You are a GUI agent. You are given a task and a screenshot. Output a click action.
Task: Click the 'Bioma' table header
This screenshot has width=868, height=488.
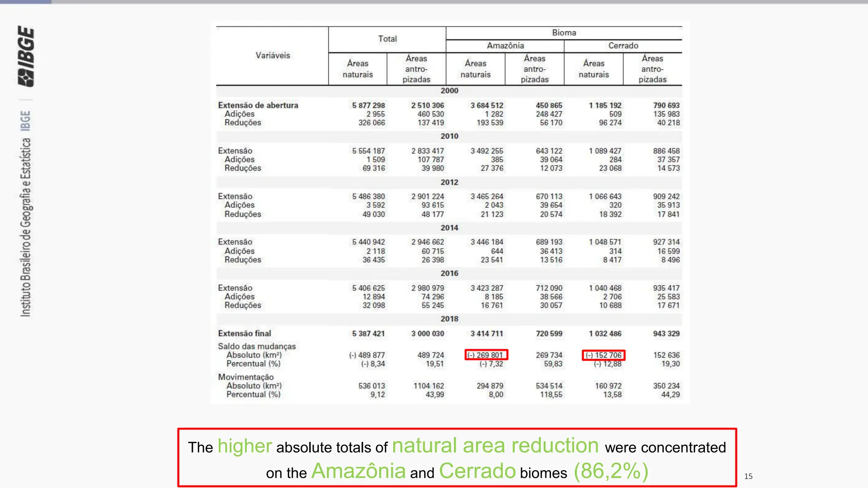564,33
